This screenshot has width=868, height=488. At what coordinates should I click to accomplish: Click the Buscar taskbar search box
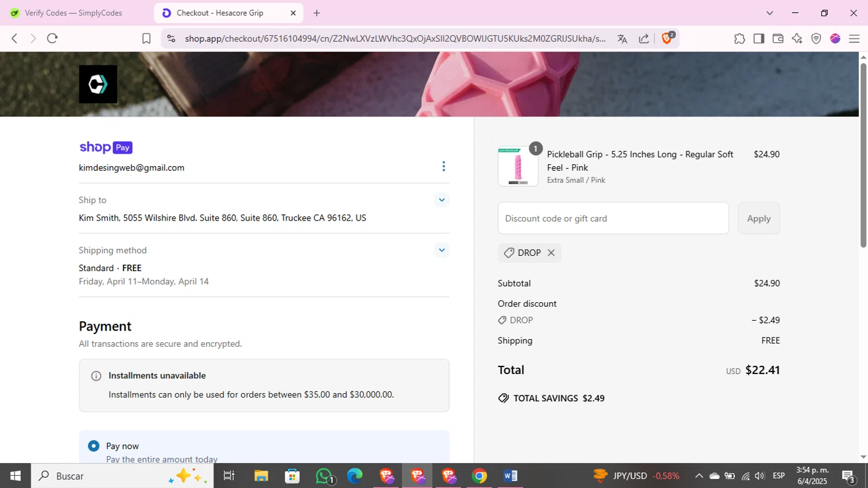pos(122,476)
